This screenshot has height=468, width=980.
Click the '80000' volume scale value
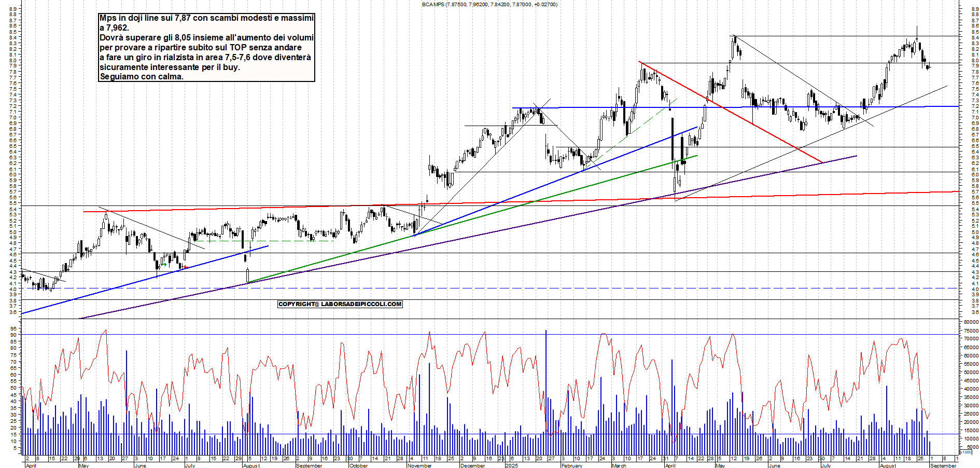tap(971, 322)
